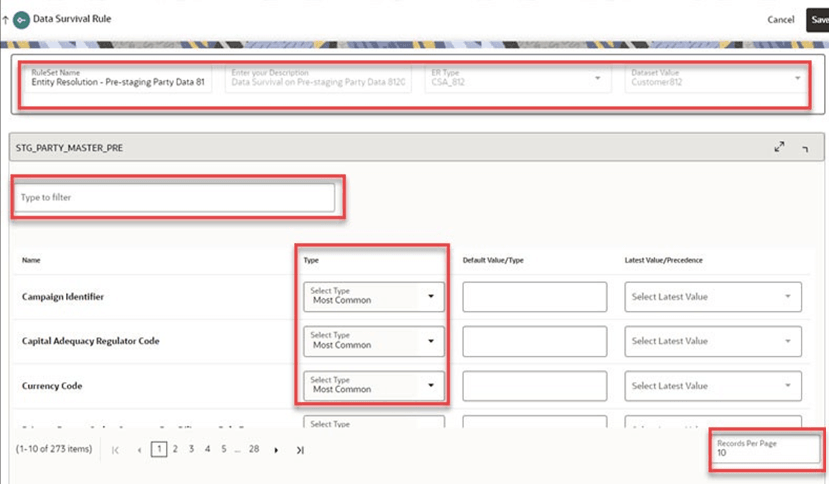Jump to the last page of items
This screenshot has height=484, width=829.
[300, 450]
